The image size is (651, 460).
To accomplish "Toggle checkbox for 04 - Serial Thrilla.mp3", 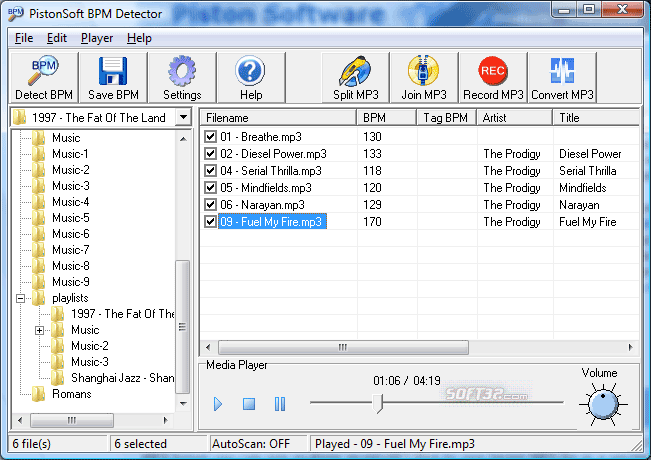I will tap(210, 171).
